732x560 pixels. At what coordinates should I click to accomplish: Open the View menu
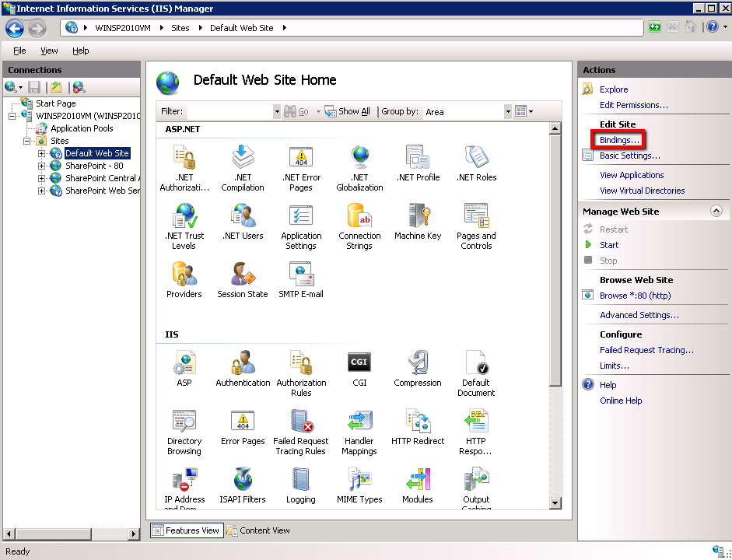point(49,51)
